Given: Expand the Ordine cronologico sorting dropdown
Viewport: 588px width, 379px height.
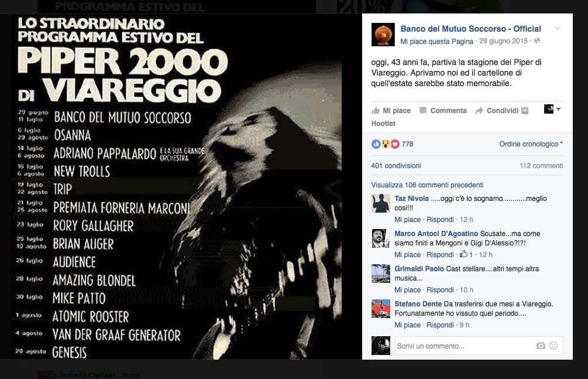Looking at the screenshot, I should [x=531, y=144].
